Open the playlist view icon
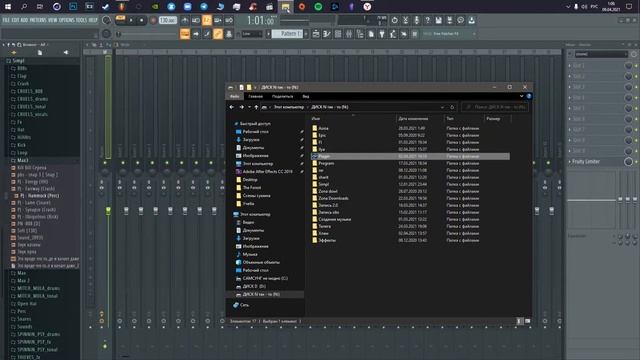 click(316, 34)
